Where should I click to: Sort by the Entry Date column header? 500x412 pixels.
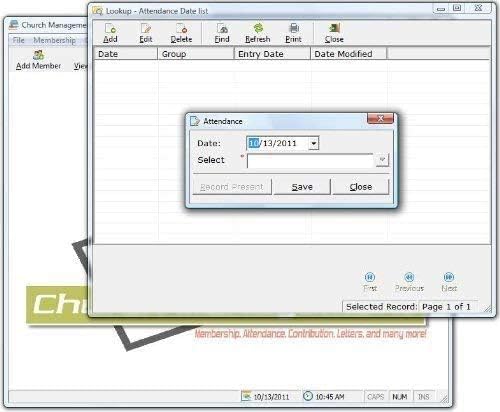(x=272, y=54)
